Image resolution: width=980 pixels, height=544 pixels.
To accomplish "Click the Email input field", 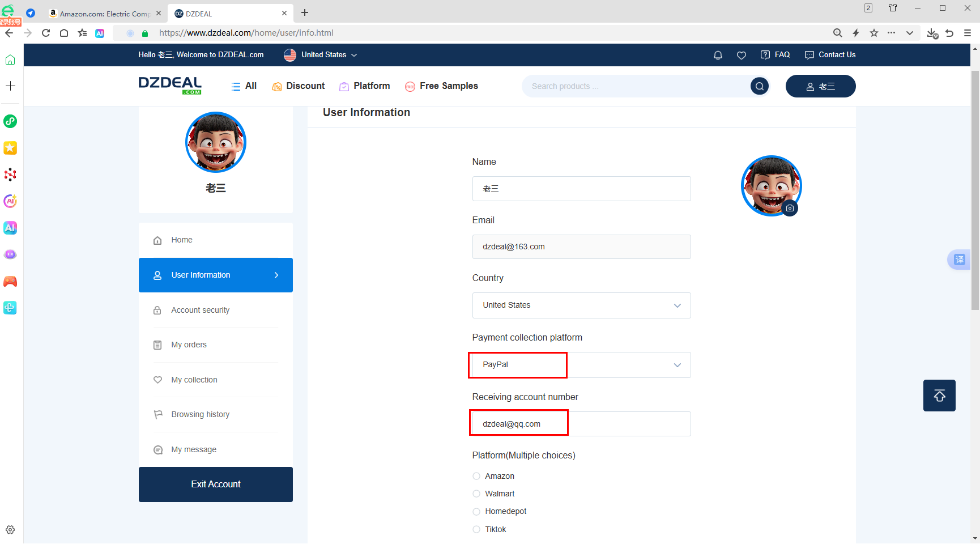I will [582, 247].
